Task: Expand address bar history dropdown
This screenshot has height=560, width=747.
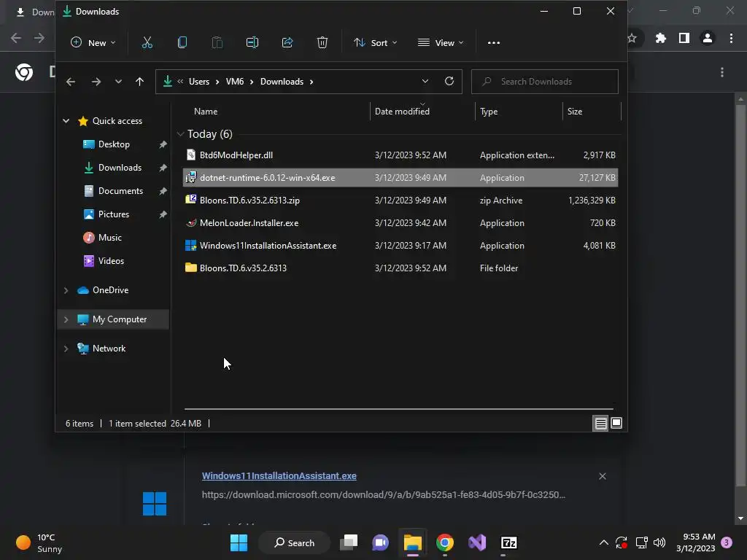Action: pos(425,81)
